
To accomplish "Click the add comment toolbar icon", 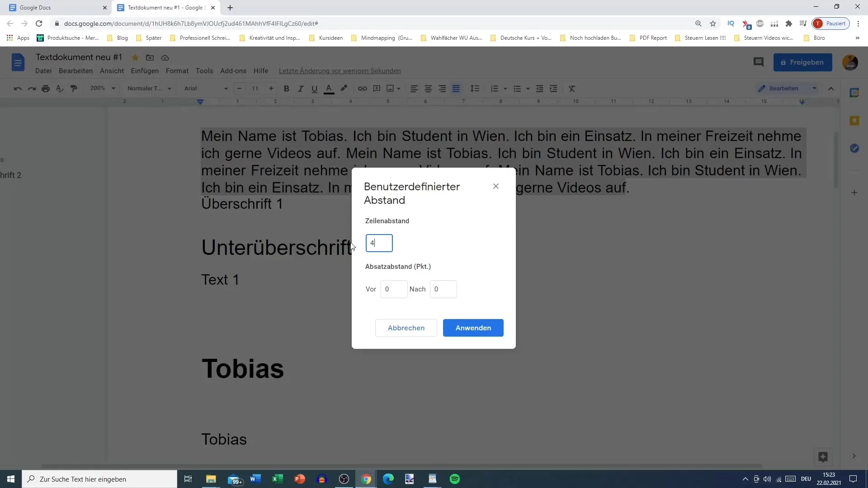I will (x=377, y=89).
